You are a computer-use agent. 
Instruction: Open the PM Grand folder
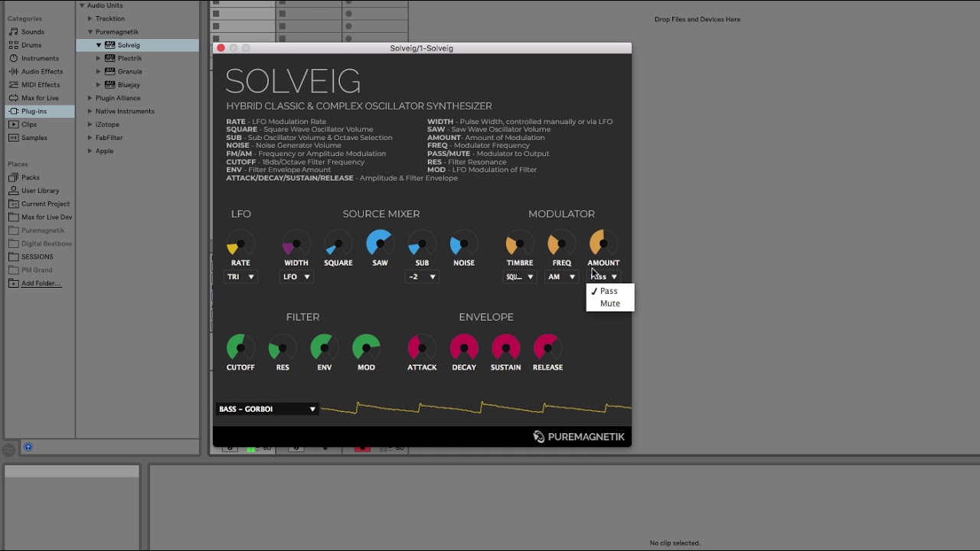tap(37, 270)
